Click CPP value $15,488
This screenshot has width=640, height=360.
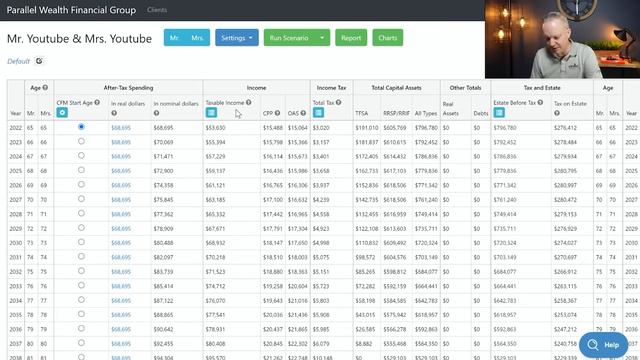click(x=273, y=128)
